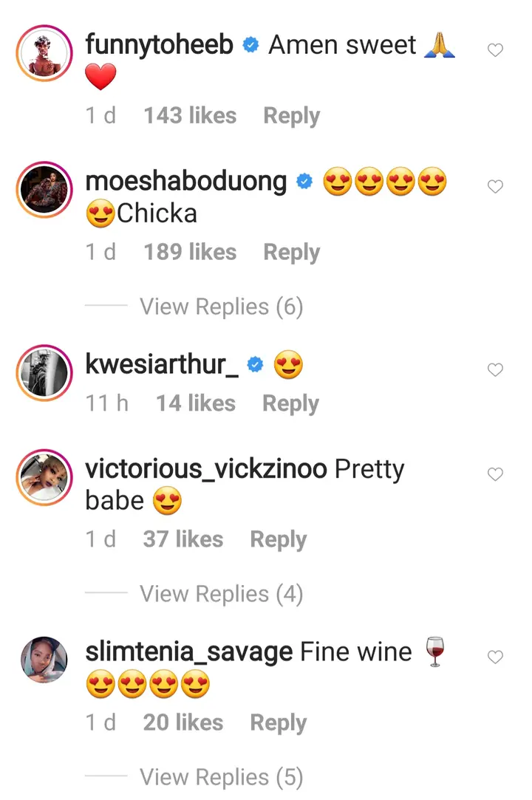Like funnytoheeb's comment with the heart
This screenshot has height=800, width=532.
pyautogui.click(x=496, y=50)
